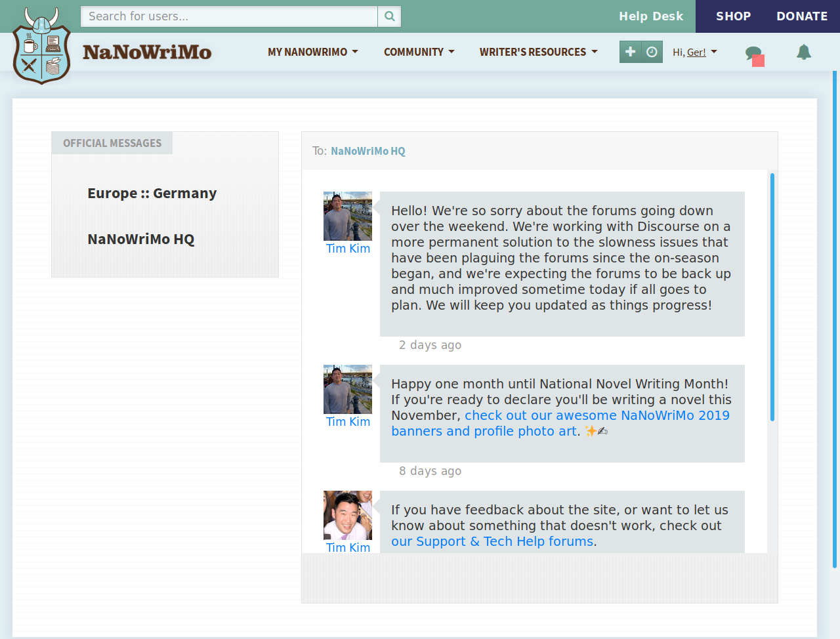Viewport: 840px width, 639px height.
Task: Focus the Search for users field
Action: (229, 16)
